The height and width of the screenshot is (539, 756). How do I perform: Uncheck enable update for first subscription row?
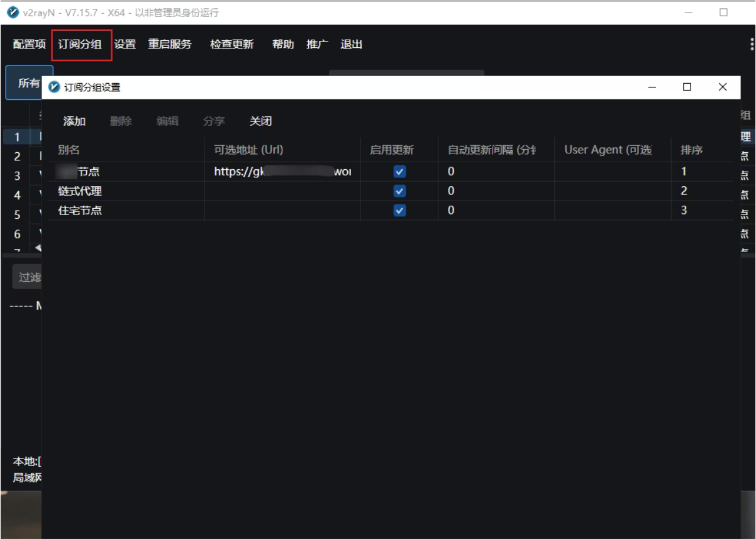point(399,172)
